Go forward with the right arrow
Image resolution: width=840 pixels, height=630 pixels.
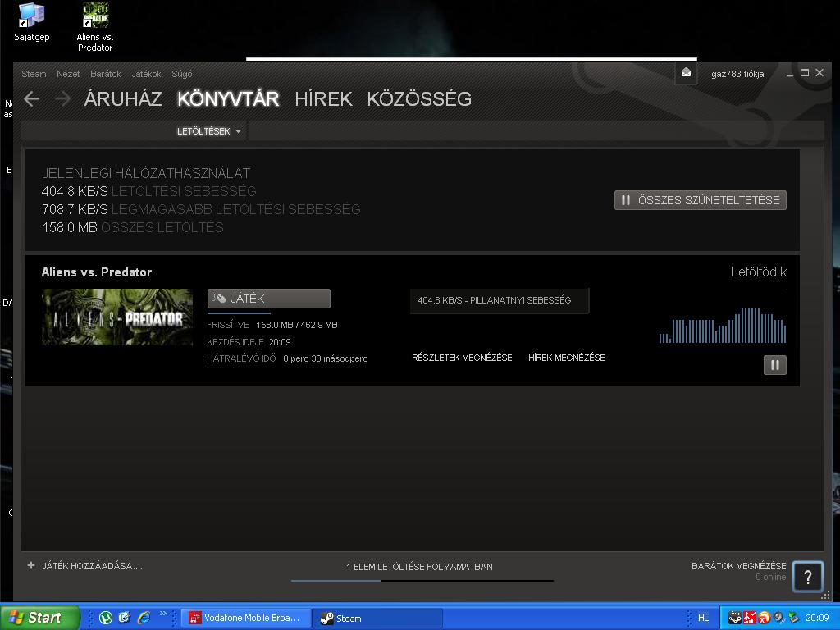pyautogui.click(x=62, y=98)
